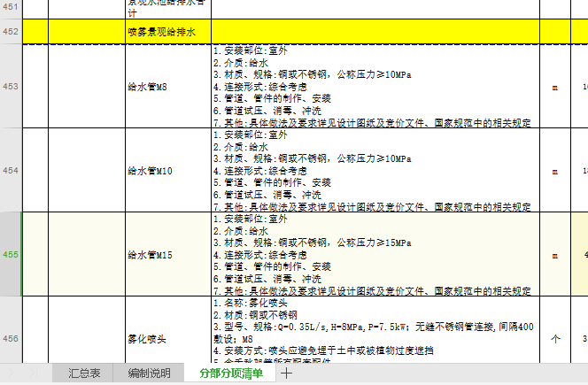Select the yellow cell 喷雾景观给排水

(168, 32)
